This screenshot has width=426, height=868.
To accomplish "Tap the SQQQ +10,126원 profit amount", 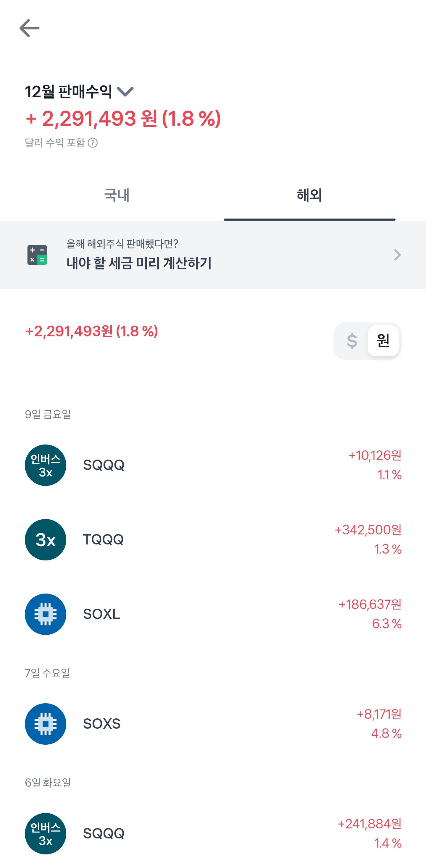I will (375, 455).
